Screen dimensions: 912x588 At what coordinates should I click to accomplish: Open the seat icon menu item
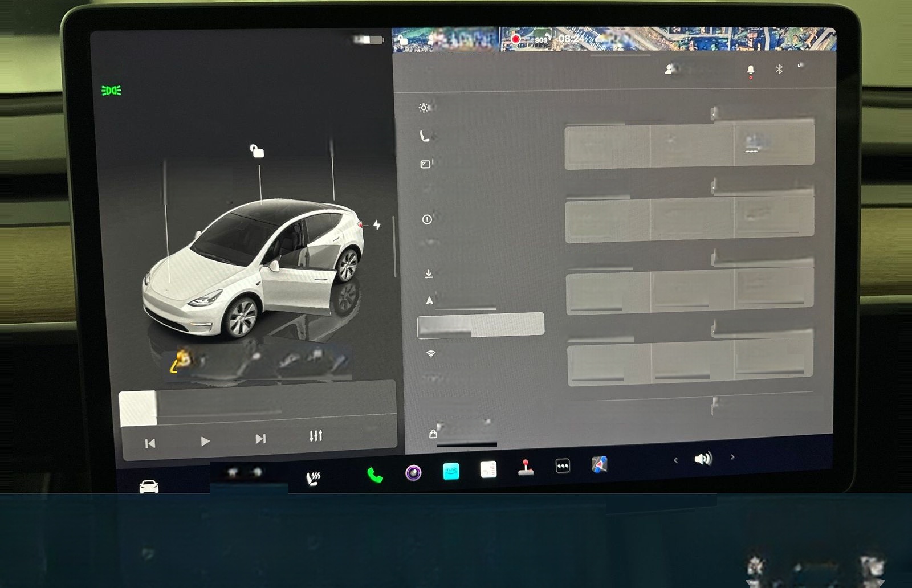(425, 136)
